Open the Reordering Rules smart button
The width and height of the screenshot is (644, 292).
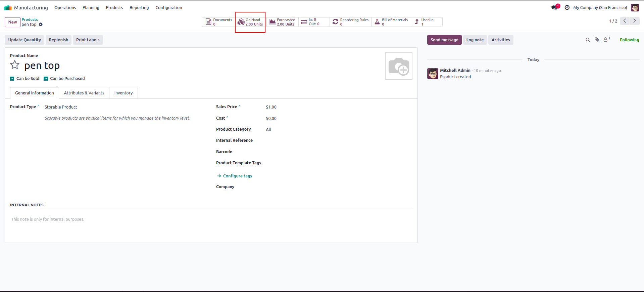pyautogui.click(x=350, y=22)
